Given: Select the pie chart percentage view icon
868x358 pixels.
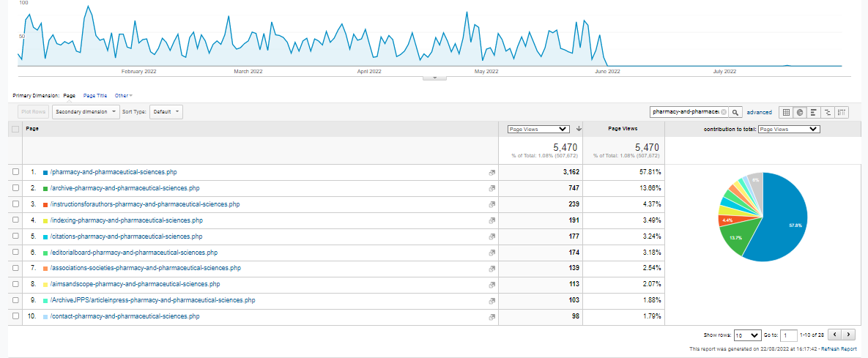Looking at the screenshot, I should coord(801,112).
